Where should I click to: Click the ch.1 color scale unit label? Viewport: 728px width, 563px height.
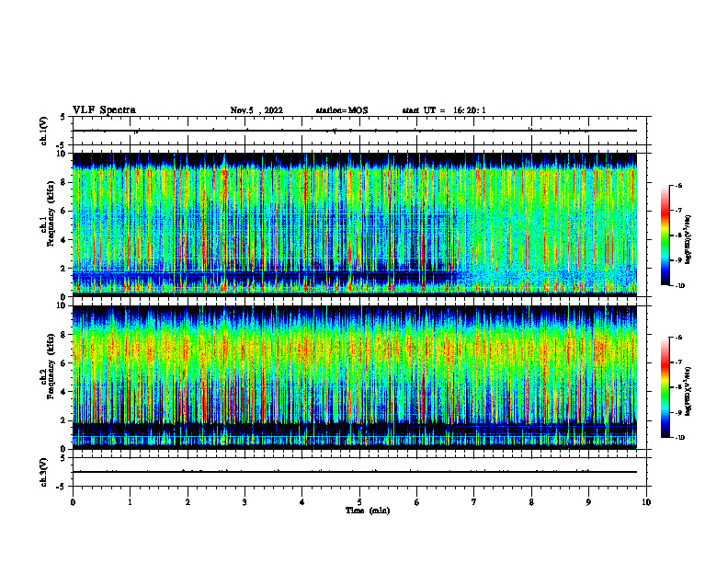(688, 240)
